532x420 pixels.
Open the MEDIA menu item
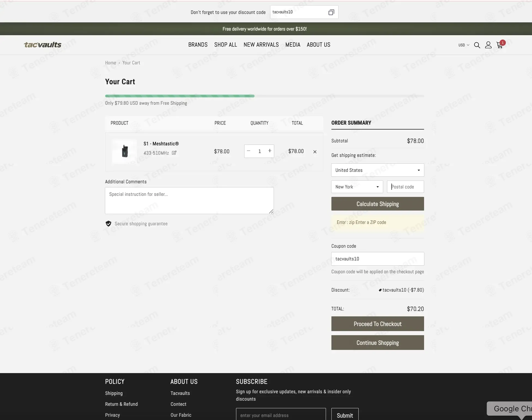(293, 45)
